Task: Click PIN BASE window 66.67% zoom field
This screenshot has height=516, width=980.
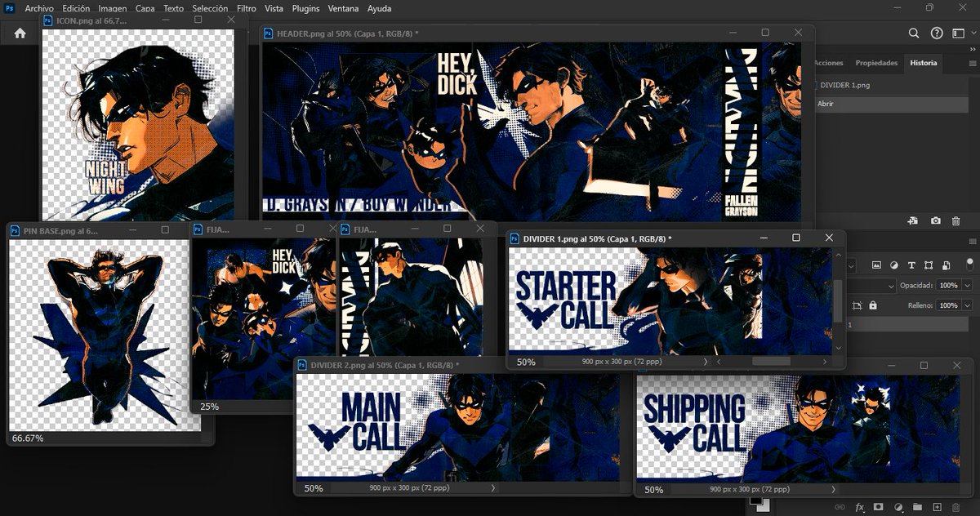Action: [28, 438]
